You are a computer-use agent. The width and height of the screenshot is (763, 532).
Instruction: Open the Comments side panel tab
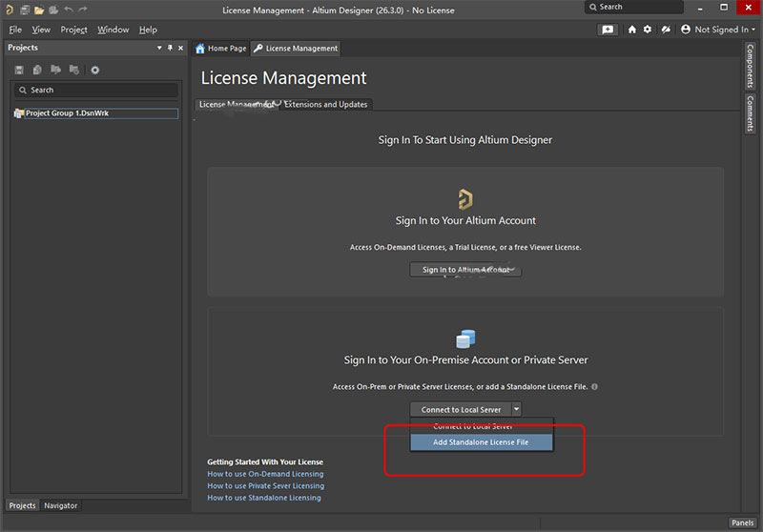[x=751, y=113]
